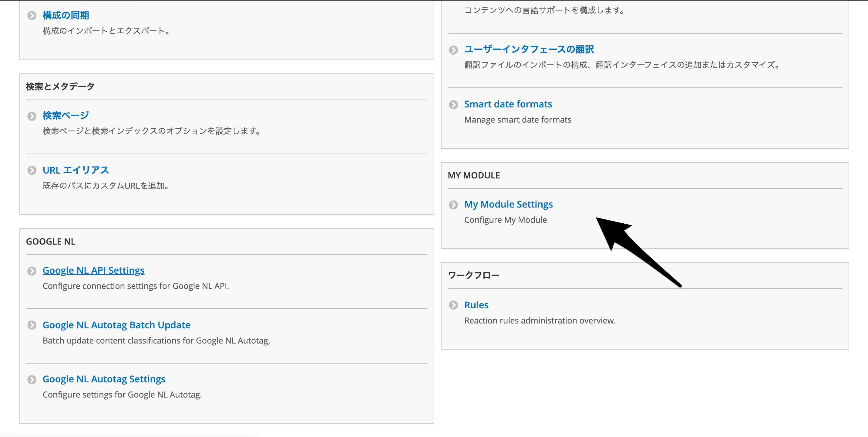Screen dimensions: 868x437
Task: Open the URL エイリアス page
Action: coord(76,170)
